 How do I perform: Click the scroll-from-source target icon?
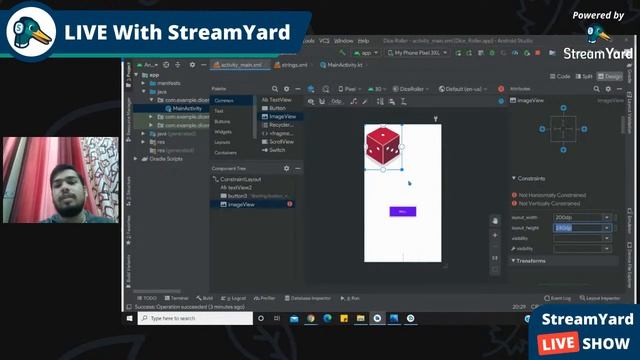pyautogui.click(x=166, y=65)
